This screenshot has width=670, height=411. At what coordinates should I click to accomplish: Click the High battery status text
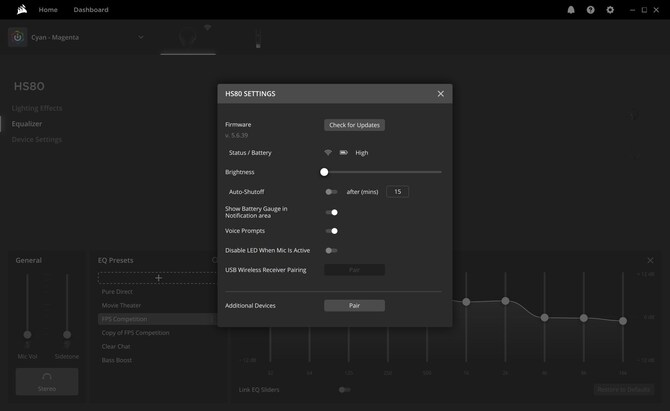pyautogui.click(x=361, y=153)
